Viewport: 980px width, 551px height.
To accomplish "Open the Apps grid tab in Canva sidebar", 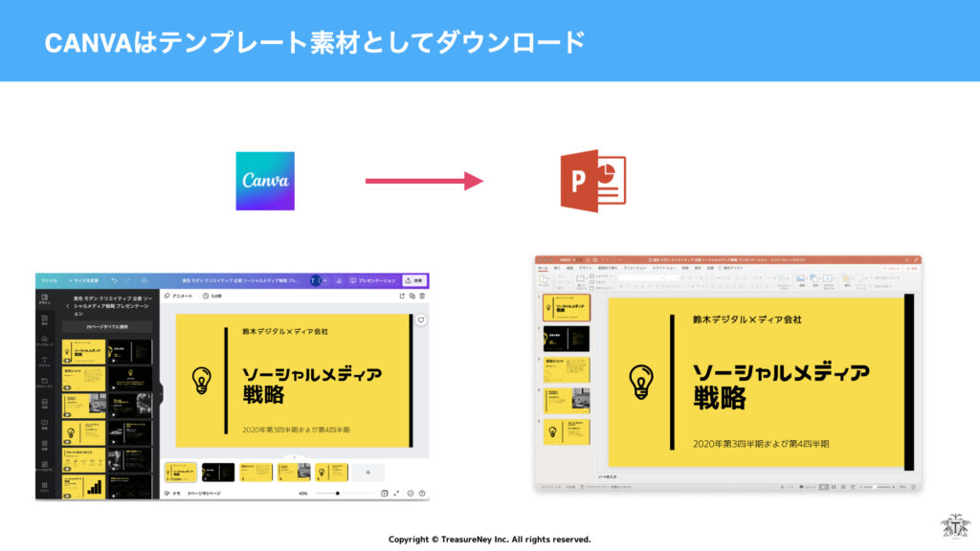I will point(45,487).
